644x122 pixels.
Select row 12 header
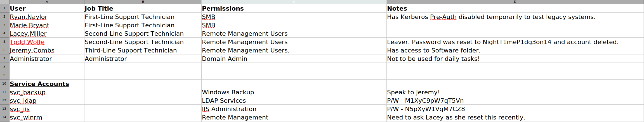click(4, 100)
